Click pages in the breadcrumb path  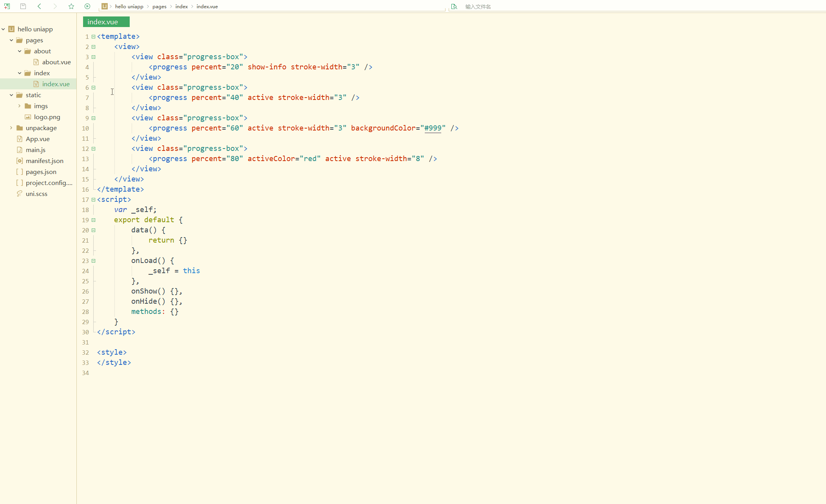[159, 6]
